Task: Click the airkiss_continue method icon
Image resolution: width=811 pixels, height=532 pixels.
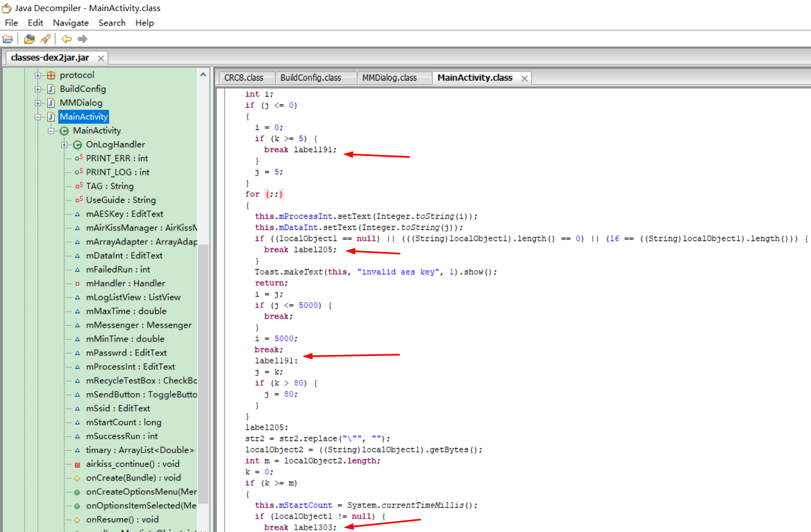Action: (x=77, y=464)
